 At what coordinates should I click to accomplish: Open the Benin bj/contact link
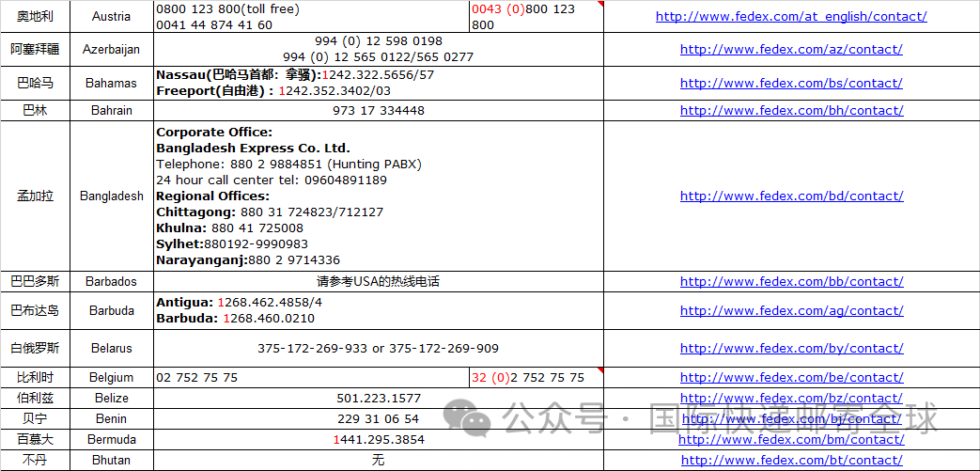(791, 418)
